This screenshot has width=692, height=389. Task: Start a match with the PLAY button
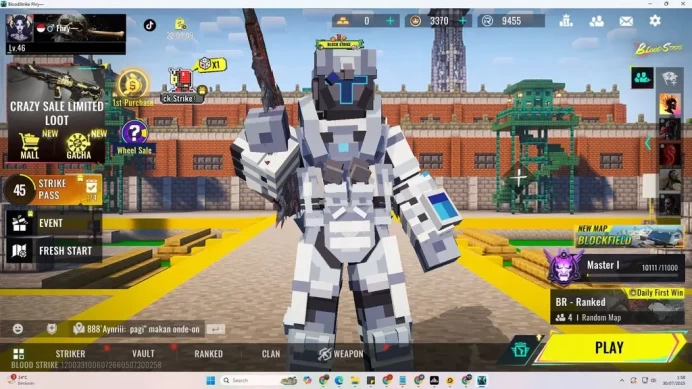click(609, 347)
